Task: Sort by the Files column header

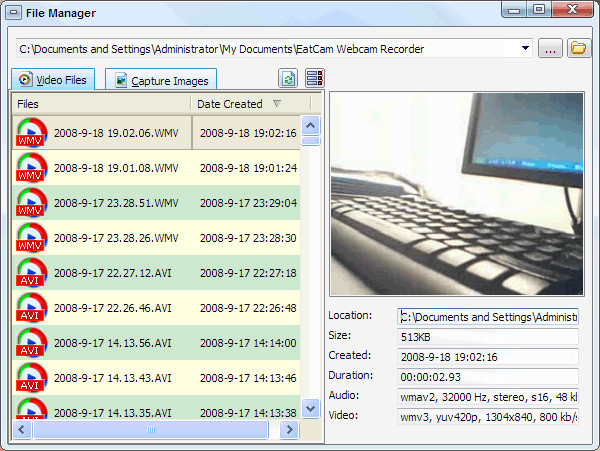Action: pyautogui.click(x=101, y=104)
